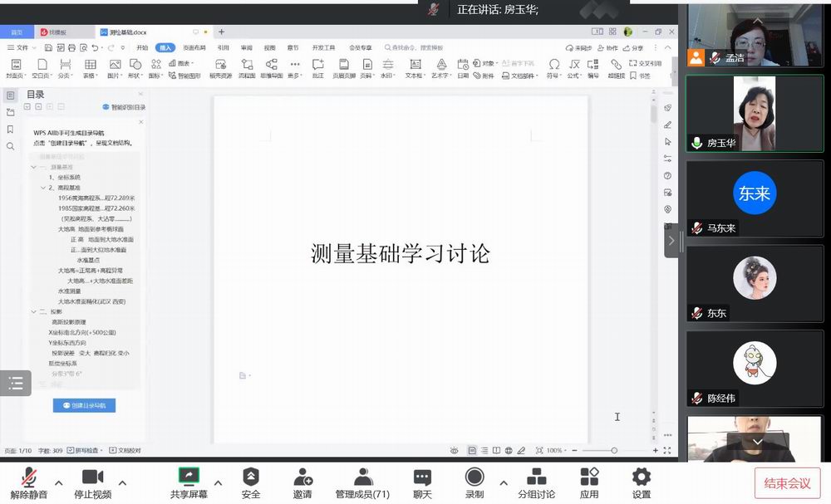This screenshot has width=831, height=504.
Task: Start recording with the 录制 icon
Action: tap(475, 477)
